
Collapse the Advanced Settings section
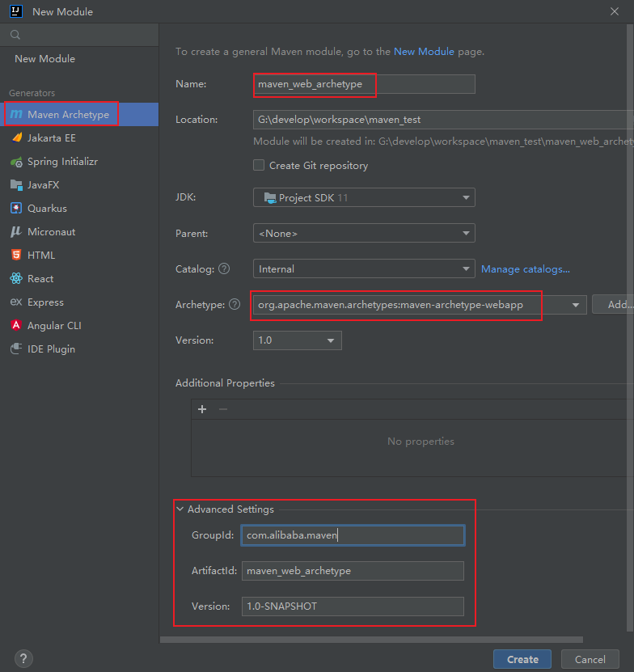click(x=180, y=509)
